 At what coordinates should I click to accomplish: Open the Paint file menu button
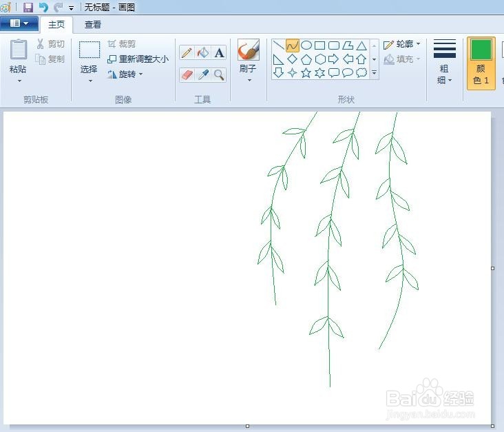[x=19, y=23]
